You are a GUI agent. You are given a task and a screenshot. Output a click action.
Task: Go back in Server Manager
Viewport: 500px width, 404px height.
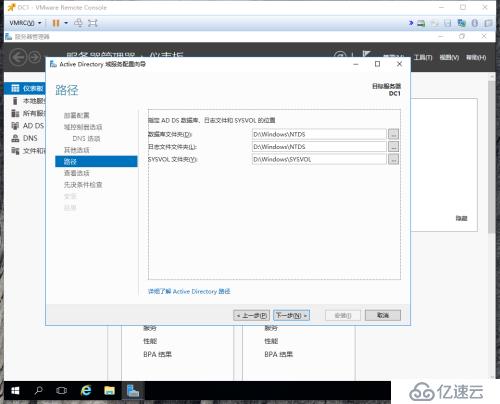tap(18, 57)
